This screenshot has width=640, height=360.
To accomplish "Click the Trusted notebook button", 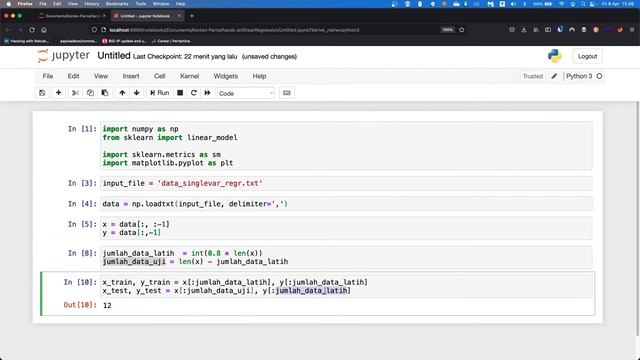I will pos(533,76).
